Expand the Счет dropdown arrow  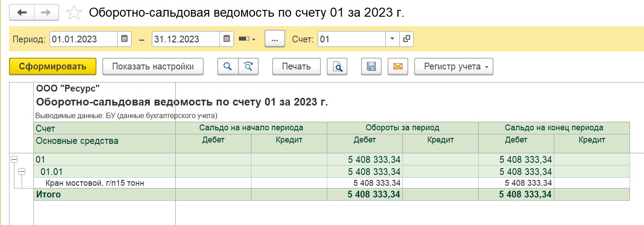coord(393,39)
